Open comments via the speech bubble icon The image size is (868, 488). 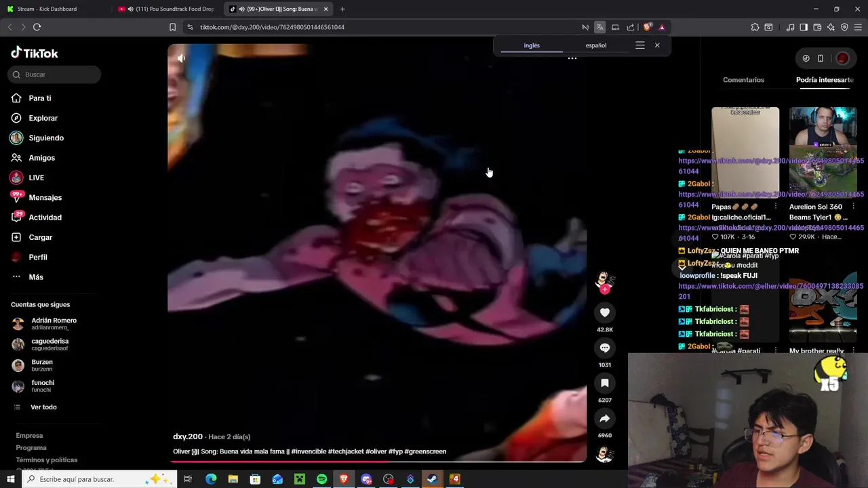[x=605, y=348]
